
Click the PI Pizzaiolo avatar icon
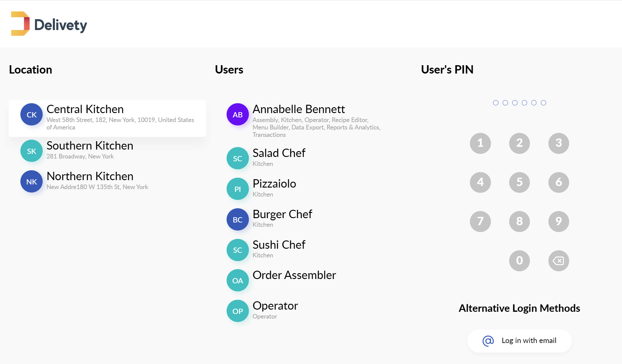237,189
